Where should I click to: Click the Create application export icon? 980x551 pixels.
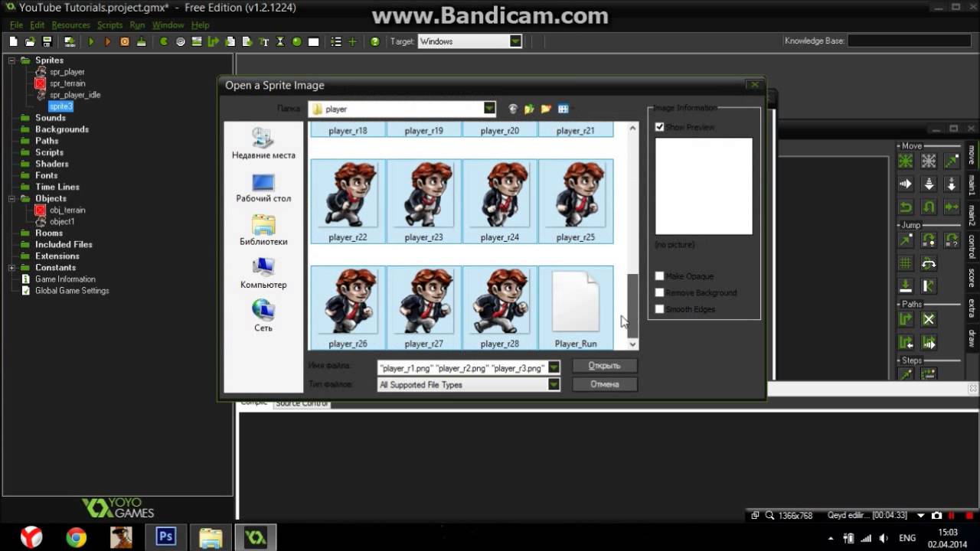coord(70,42)
